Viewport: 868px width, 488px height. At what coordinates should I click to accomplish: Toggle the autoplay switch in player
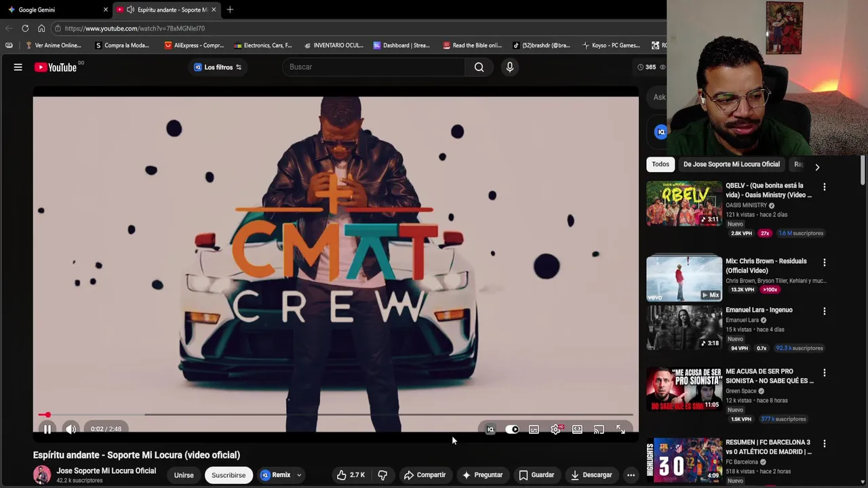512,430
